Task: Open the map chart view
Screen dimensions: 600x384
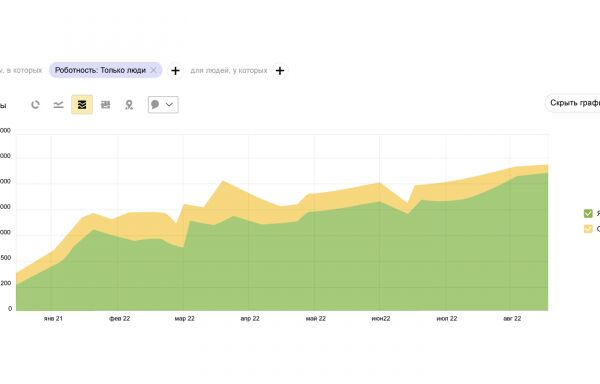Action: click(129, 104)
